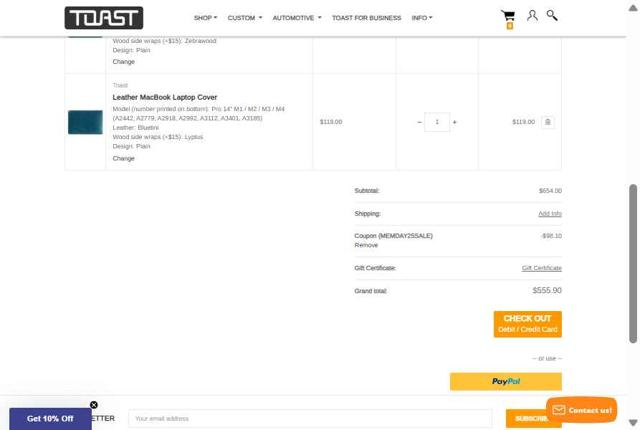Open the blue leather cover thumbnail
Viewport: 640px width, 430px height.
(85, 122)
